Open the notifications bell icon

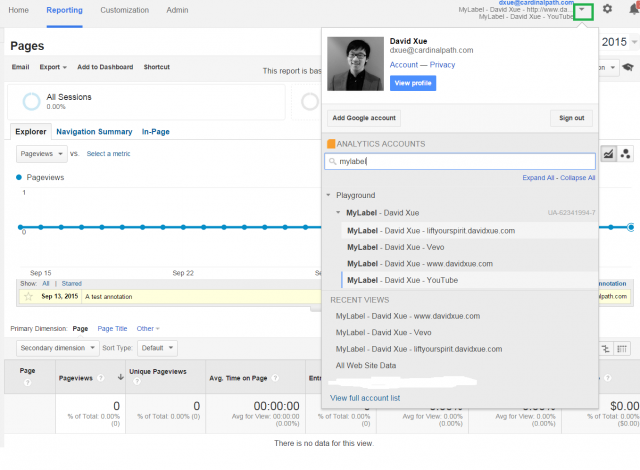[x=634, y=9]
